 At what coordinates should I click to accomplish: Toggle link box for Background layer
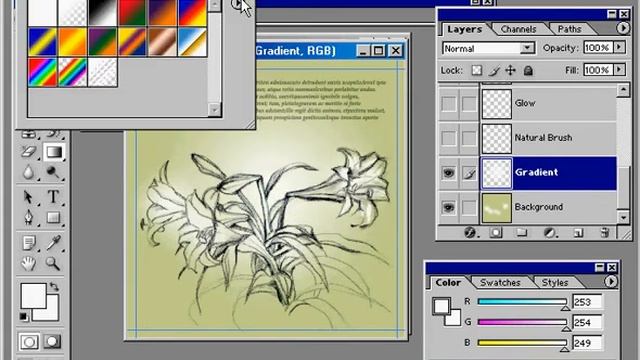click(x=469, y=207)
